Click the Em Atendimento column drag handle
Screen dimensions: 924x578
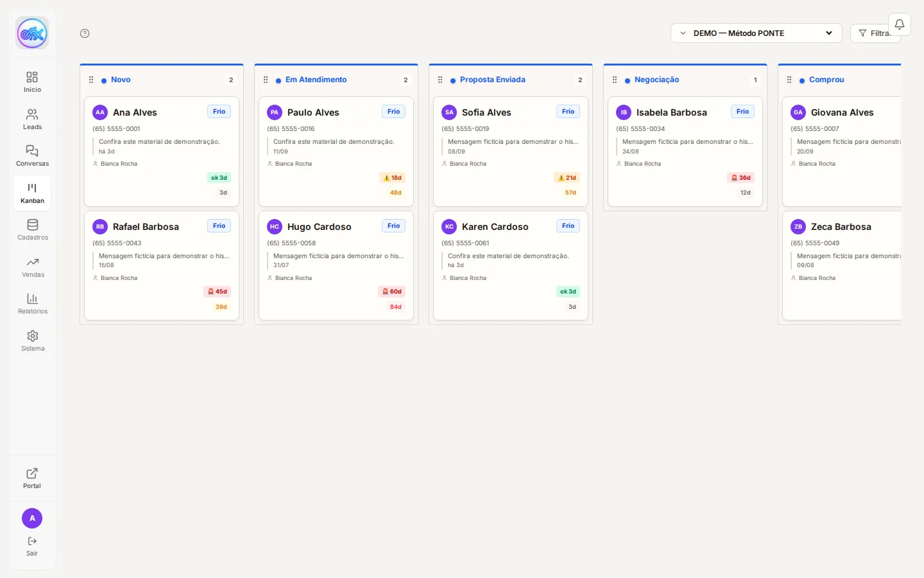[266, 80]
